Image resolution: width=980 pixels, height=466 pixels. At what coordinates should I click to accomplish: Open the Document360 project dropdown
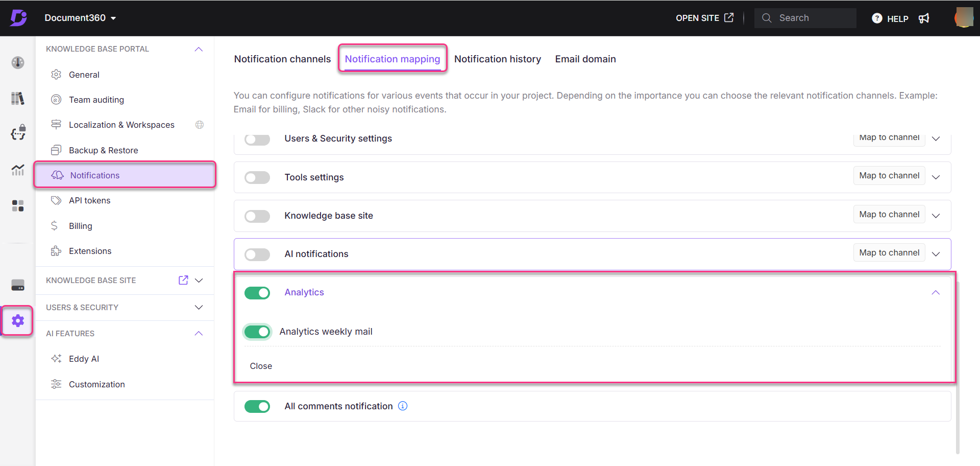coord(80,18)
